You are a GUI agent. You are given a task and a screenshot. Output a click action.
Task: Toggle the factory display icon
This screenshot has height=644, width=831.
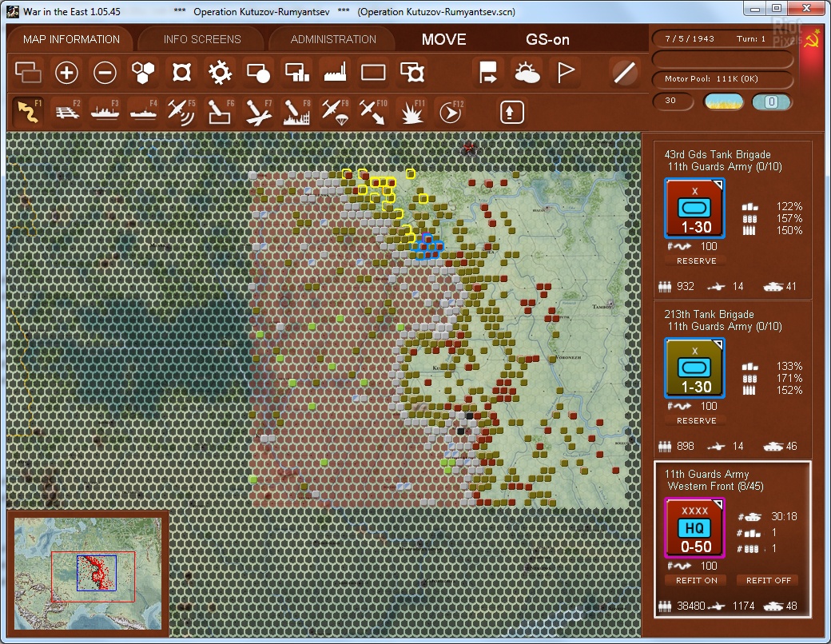pyautogui.click(x=335, y=74)
